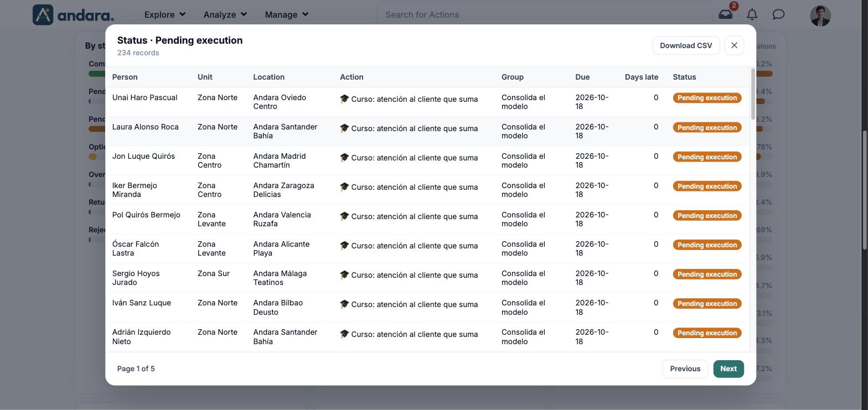The height and width of the screenshot is (410, 868).
Task: Sort by the Location column header
Action: [268, 77]
